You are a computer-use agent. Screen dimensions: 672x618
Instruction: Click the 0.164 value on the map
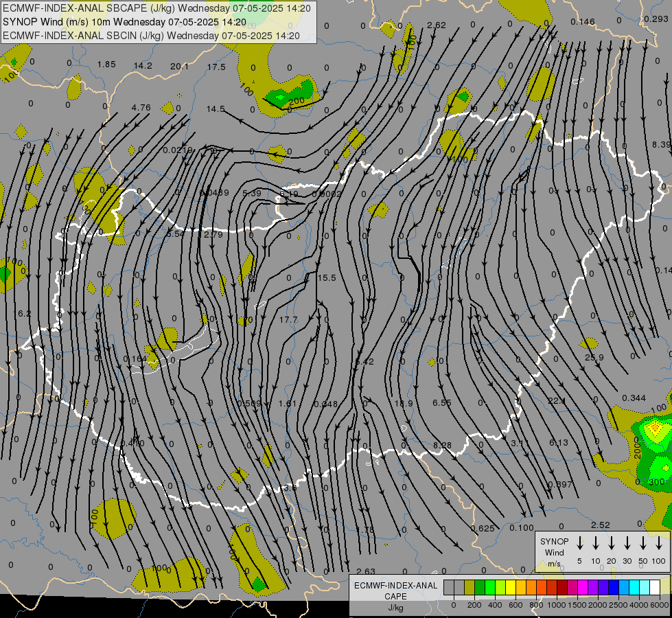tap(135, 359)
